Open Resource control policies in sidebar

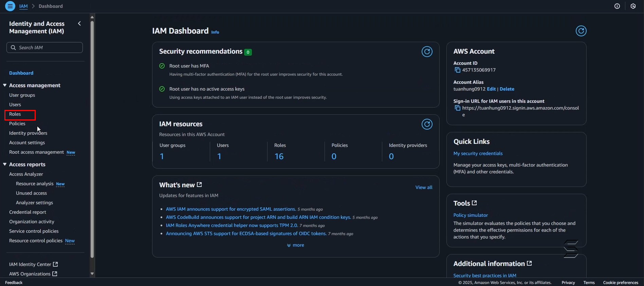click(x=36, y=241)
